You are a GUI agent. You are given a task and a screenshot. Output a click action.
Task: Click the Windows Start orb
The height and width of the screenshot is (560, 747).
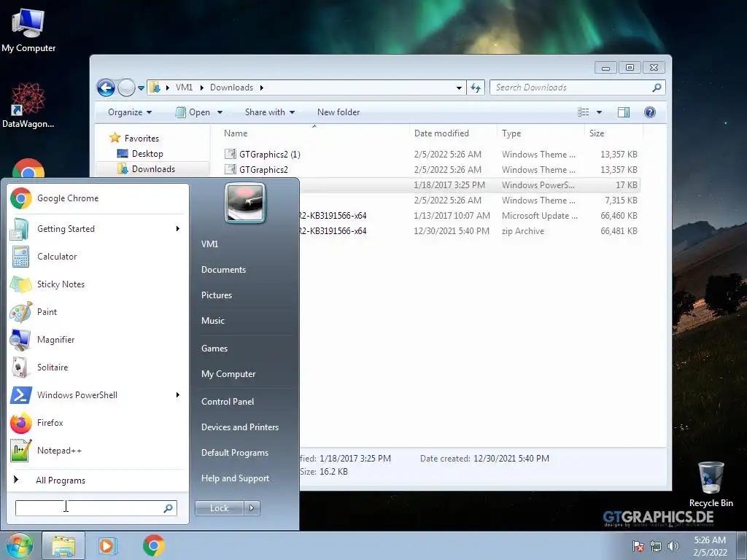click(18, 545)
